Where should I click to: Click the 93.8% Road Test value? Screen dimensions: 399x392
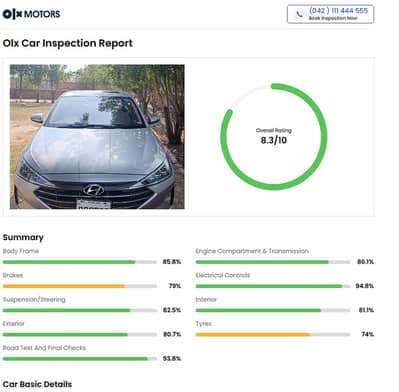pyautogui.click(x=172, y=359)
